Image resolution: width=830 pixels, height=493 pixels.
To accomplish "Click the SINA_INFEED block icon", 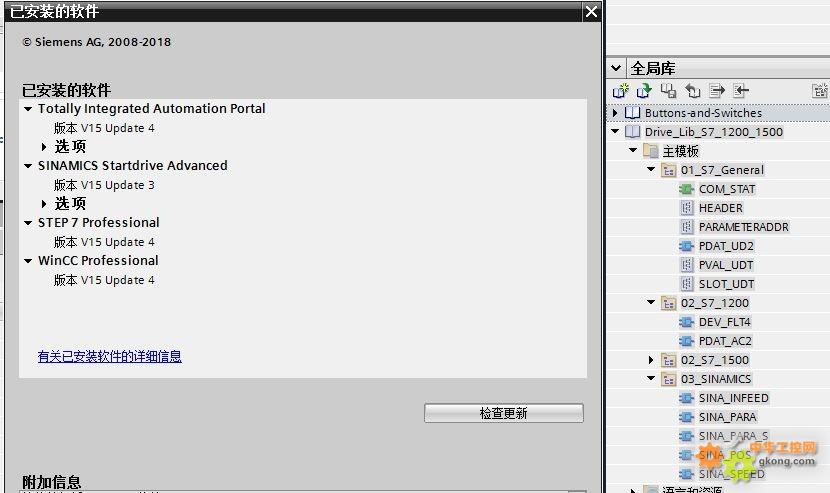I will [x=686, y=398].
